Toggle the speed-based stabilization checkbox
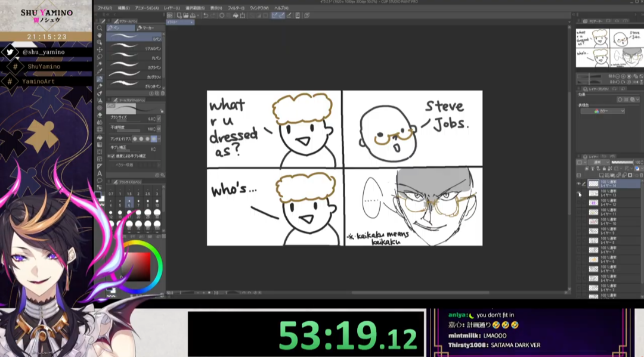Viewport: 644px width, 357px height. pyautogui.click(x=113, y=156)
